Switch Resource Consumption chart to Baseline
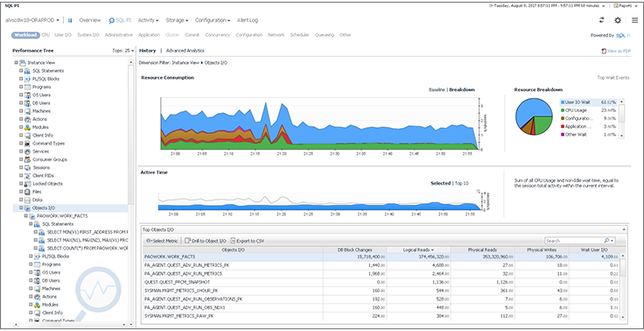644x331 pixels. (x=436, y=89)
